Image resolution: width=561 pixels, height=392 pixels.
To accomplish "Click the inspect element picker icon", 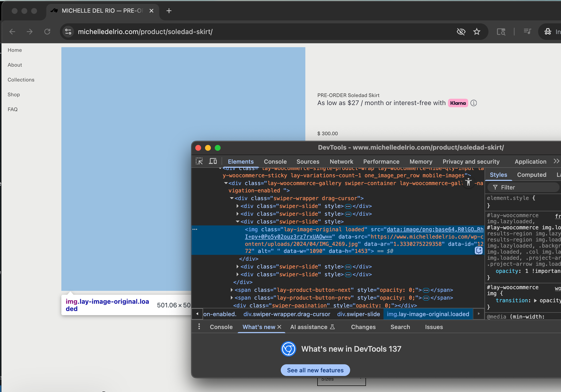I will click(199, 161).
